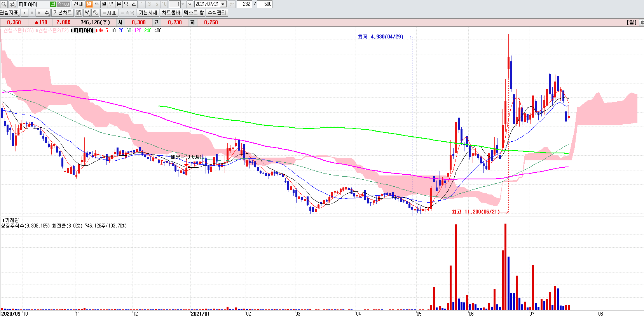
Task: Click the blue MA 20 legend
Action: [x=121, y=30]
